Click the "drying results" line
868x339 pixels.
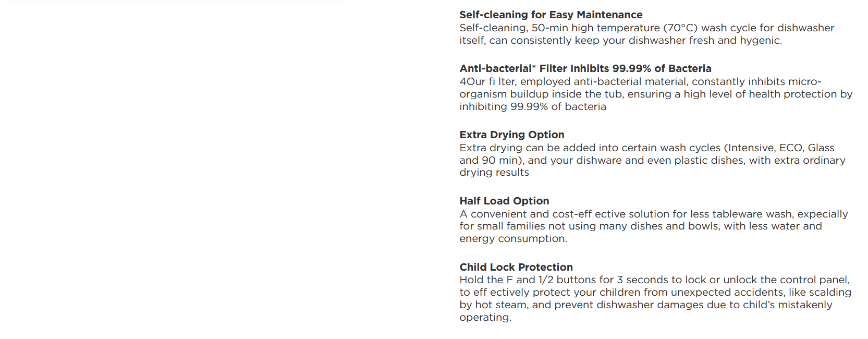pyautogui.click(x=494, y=172)
